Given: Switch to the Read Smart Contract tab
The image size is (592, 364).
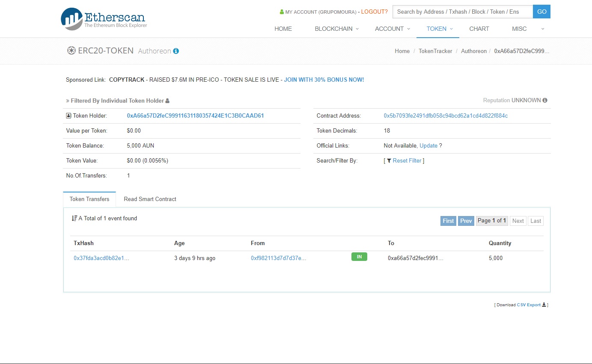Looking at the screenshot, I should (150, 199).
